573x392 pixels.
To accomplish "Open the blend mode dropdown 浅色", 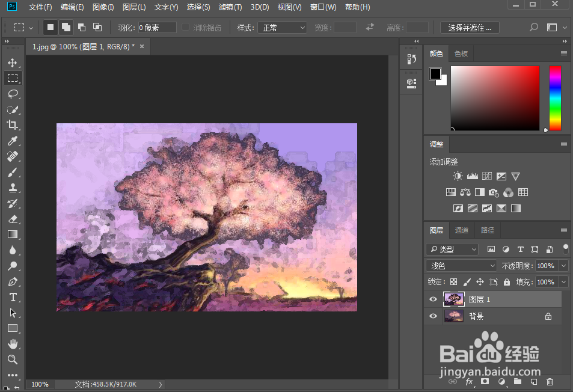I will (462, 266).
